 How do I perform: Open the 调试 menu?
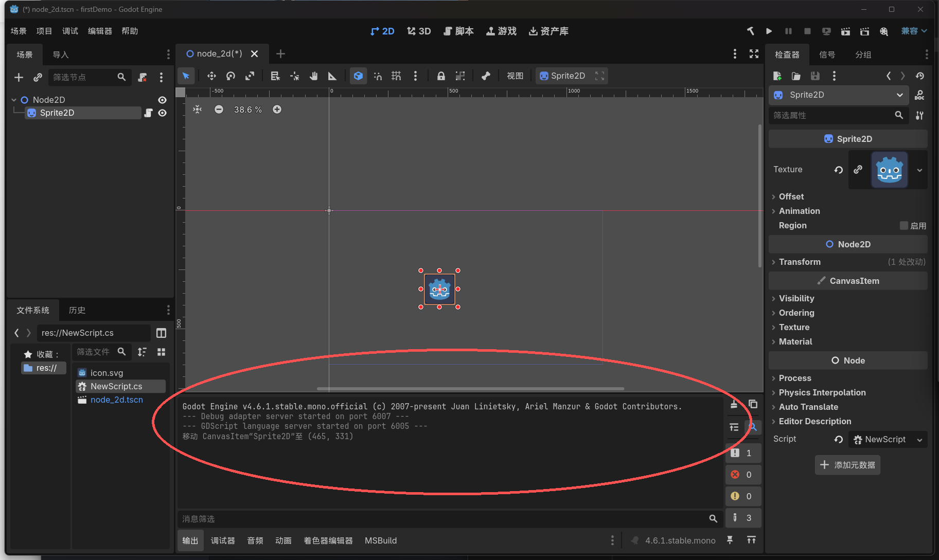(x=70, y=31)
